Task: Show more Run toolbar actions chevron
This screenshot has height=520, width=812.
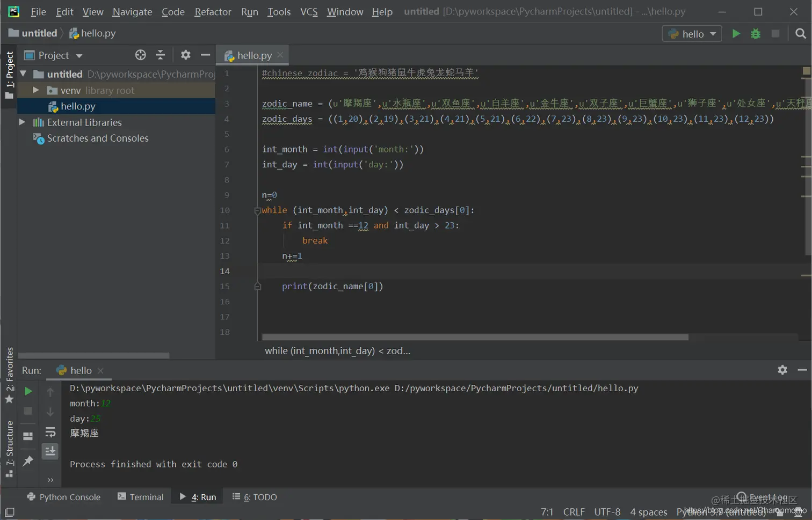Action: point(50,480)
